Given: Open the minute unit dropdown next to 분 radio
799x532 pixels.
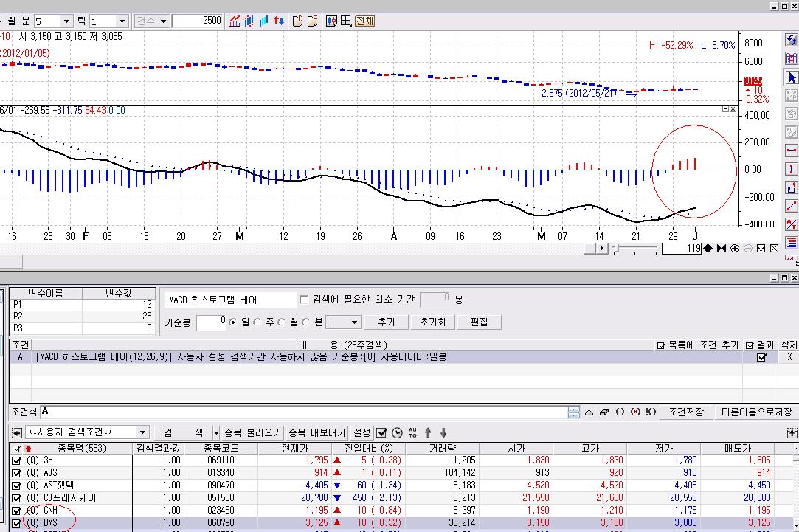Looking at the screenshot, I should (355, 322).
